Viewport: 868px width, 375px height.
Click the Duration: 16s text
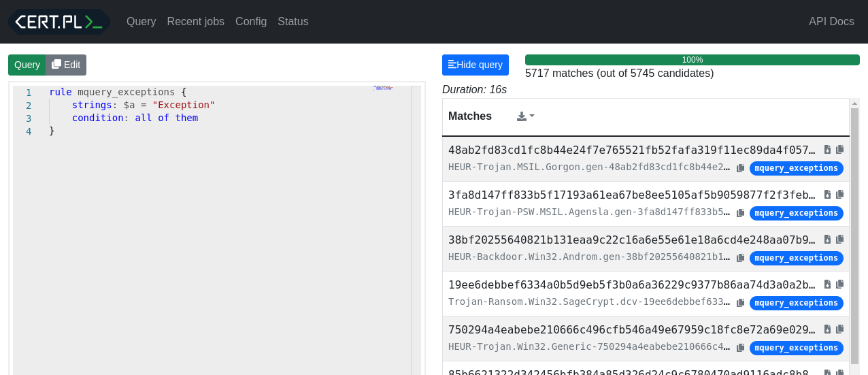pyautogui.click(x=474, y=89)
